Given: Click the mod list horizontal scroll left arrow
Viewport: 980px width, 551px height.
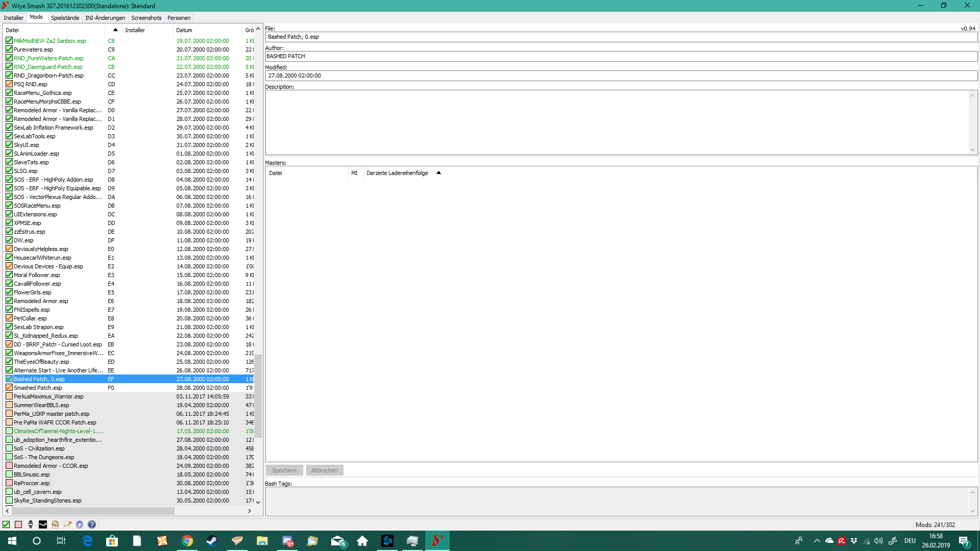Looking at the screenshot, I should click(7, 511).
